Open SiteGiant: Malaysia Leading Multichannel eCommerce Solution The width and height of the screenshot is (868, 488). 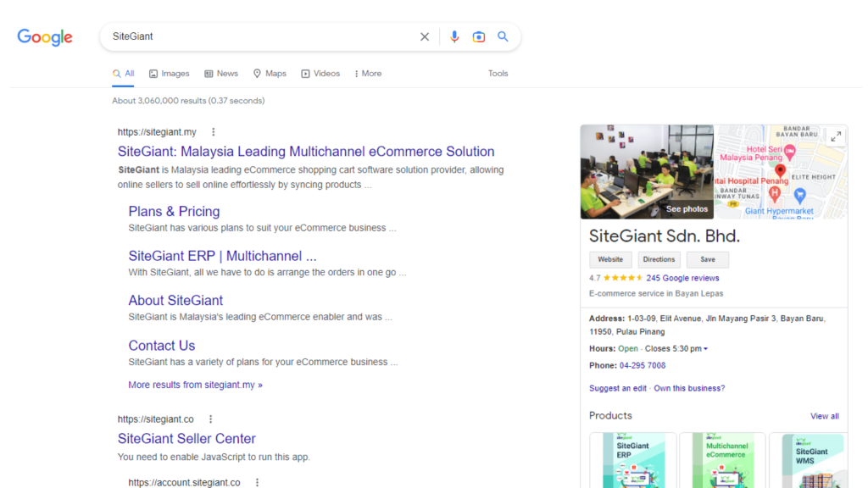(x=305, y=152)
